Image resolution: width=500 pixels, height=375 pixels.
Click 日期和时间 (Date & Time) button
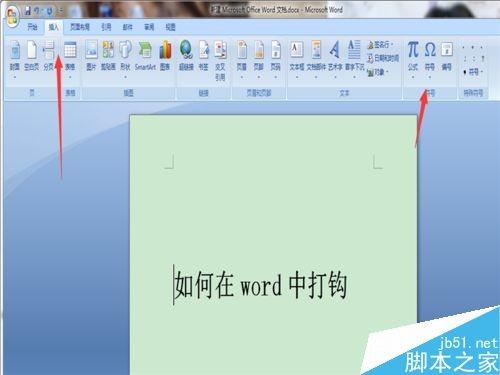383,58
